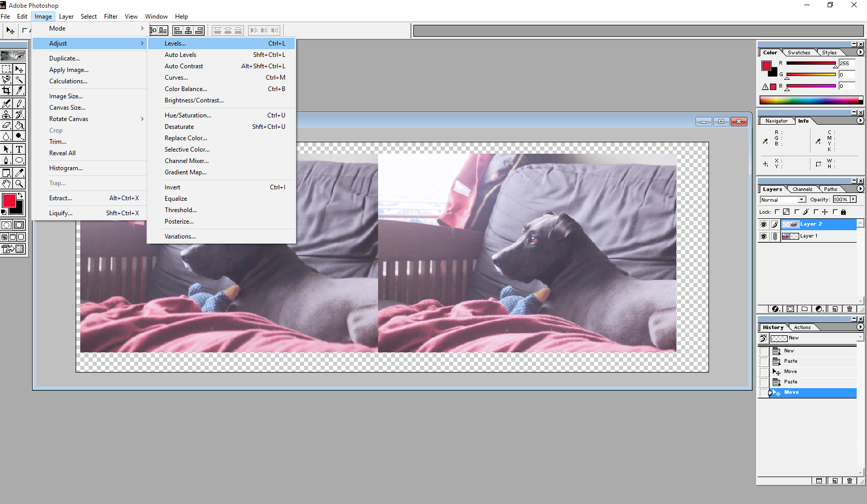Screen dimensions: 867x504
Task: Hide Layer 1 with eye icon
Action: coord(763,236)
